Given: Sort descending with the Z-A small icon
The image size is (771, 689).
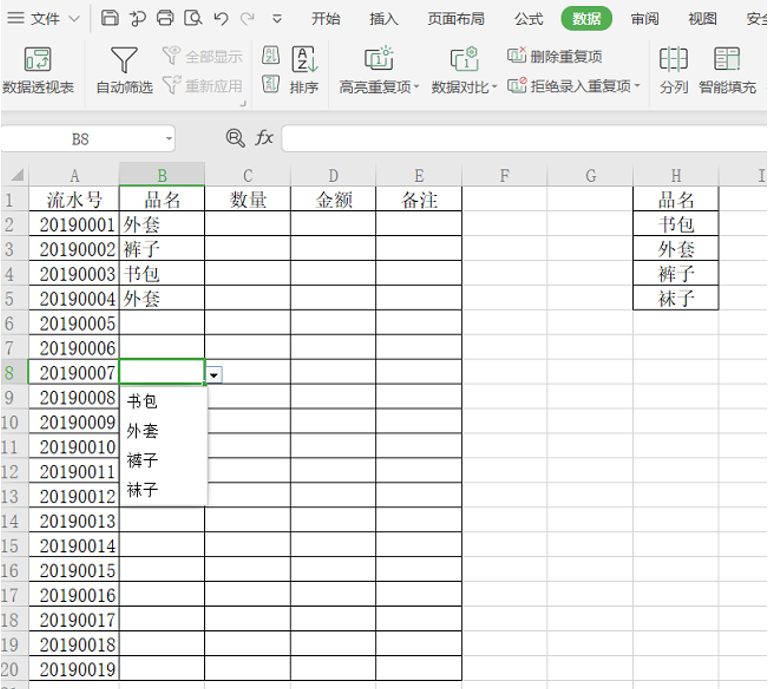Looking at the screenshot, I should click(x=271, y=84).
